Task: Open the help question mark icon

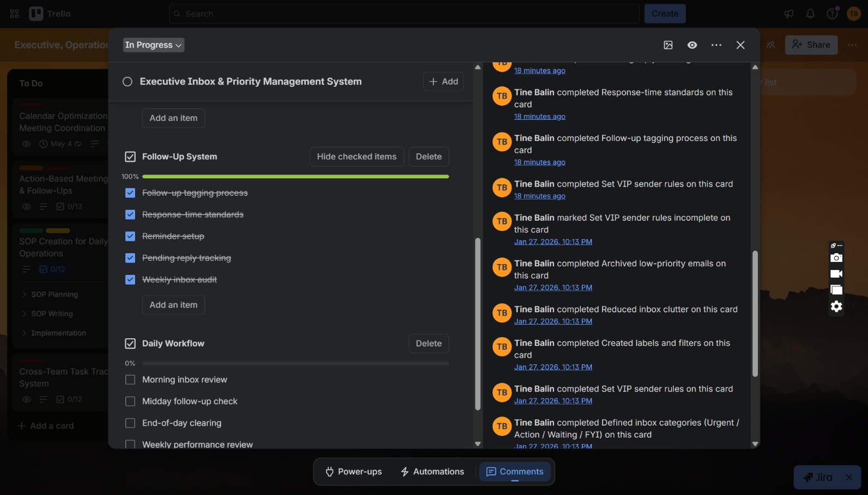Action: pyautogui.click(x=832, y=14)
